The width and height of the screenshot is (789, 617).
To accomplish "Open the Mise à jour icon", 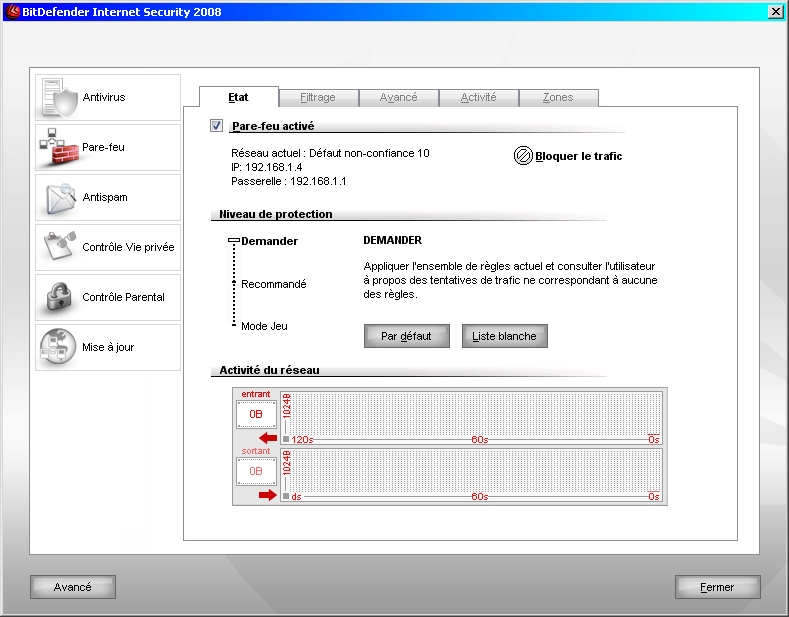I will coord(58,347).
